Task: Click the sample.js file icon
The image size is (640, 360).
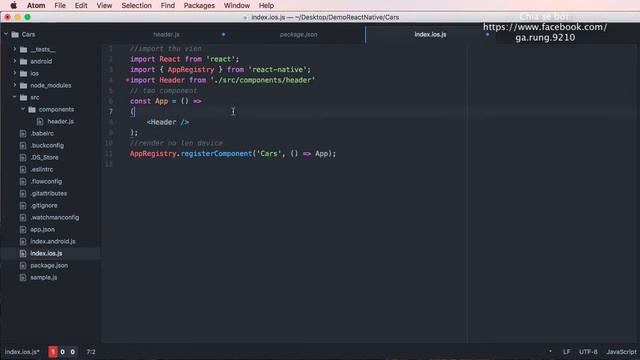Action: pyautogui.click(x=23, y=278)
